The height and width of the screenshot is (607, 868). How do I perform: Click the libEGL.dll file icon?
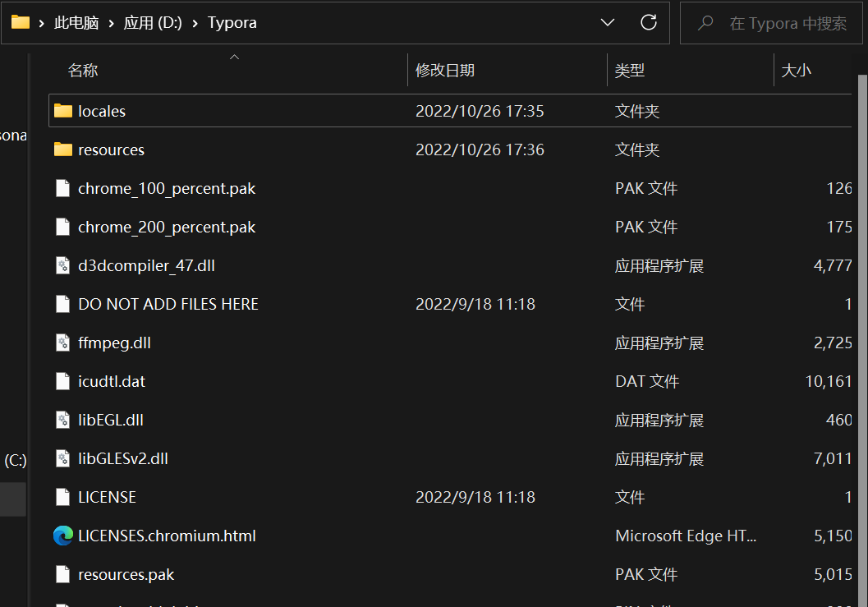coord(63,420)
